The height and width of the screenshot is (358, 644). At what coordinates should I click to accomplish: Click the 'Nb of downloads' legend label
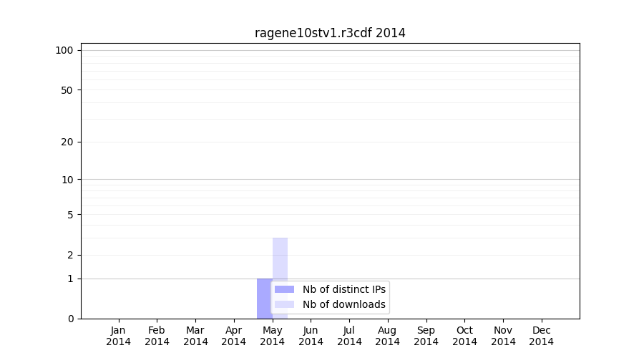344,304
